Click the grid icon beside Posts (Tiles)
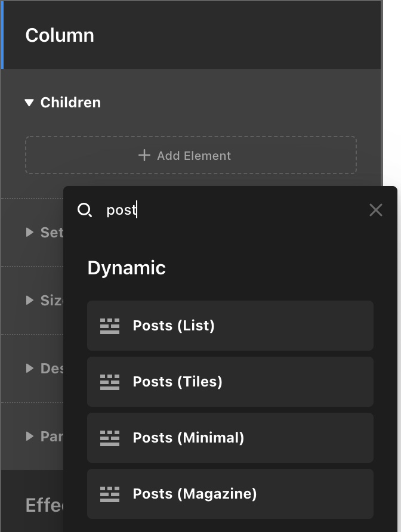The image size is (401, 532). pos(110,382)
